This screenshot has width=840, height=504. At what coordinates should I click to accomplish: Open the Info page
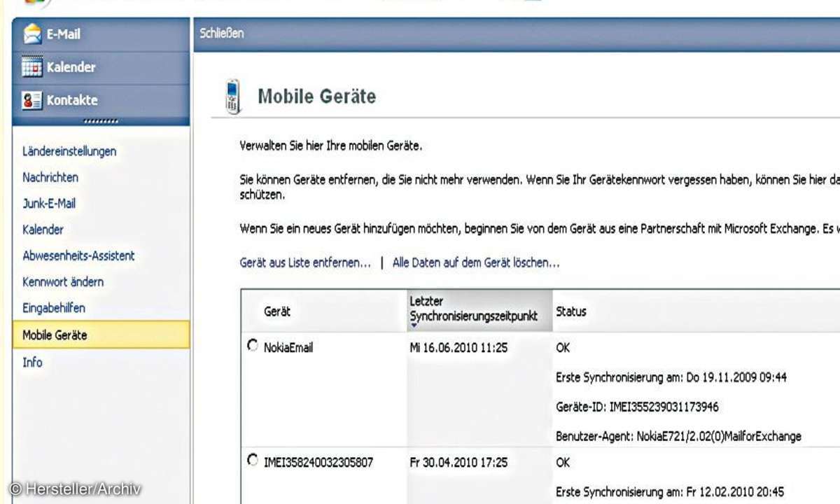pyautogui.click(x=32, y=362)
